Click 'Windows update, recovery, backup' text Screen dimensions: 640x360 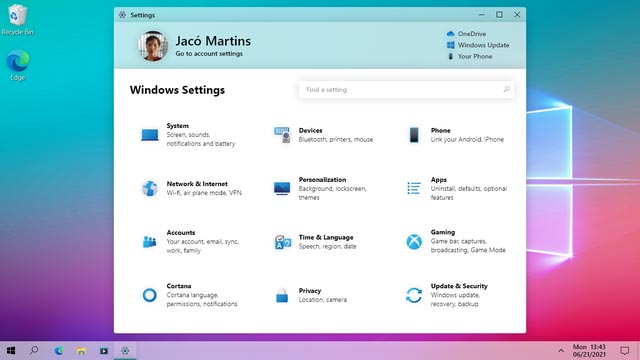pos(455,300)
